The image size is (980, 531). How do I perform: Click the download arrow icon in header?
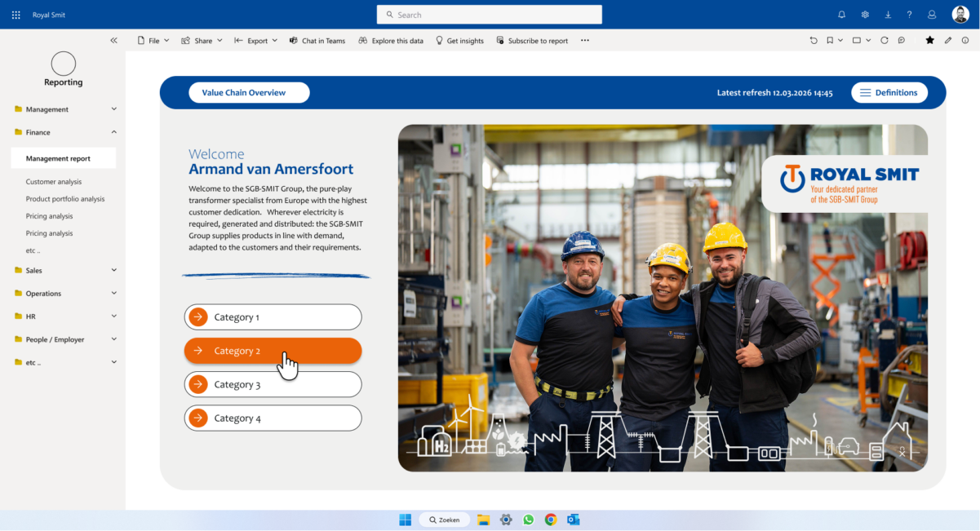888,15
